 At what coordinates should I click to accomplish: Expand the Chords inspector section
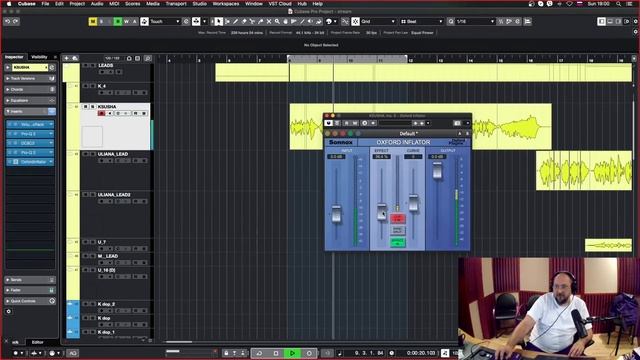(x=30, y=89)
